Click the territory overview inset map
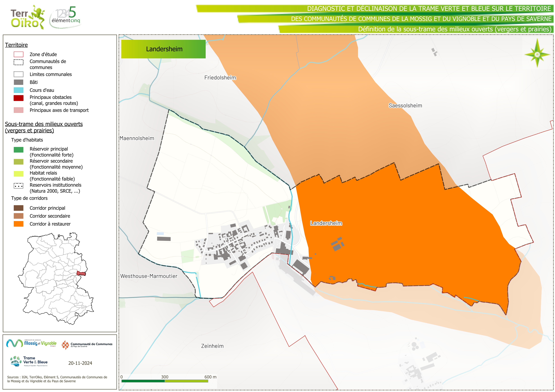 point(56,278)
